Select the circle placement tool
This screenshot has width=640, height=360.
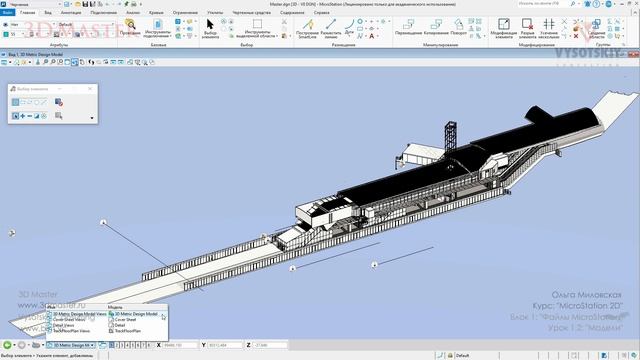(x=360, y=21)
